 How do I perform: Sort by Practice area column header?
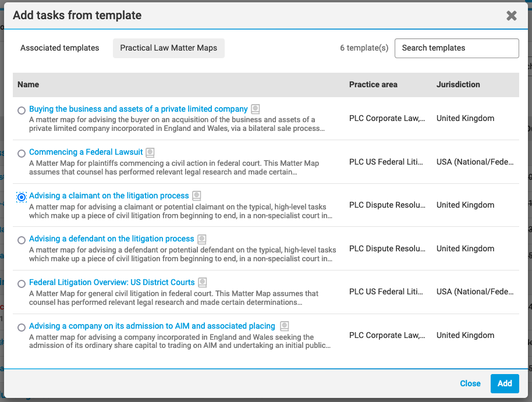pyautogui.click(x=373, y=84)
